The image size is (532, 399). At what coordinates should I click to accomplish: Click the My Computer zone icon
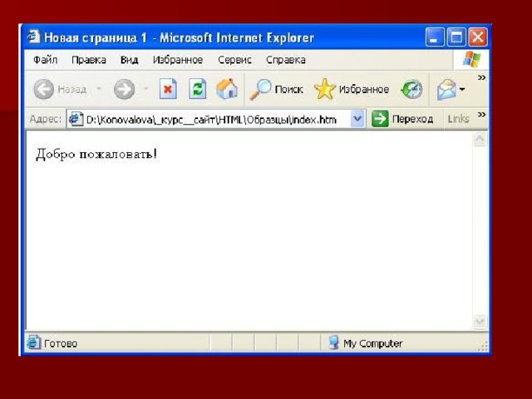click(334, 342)
